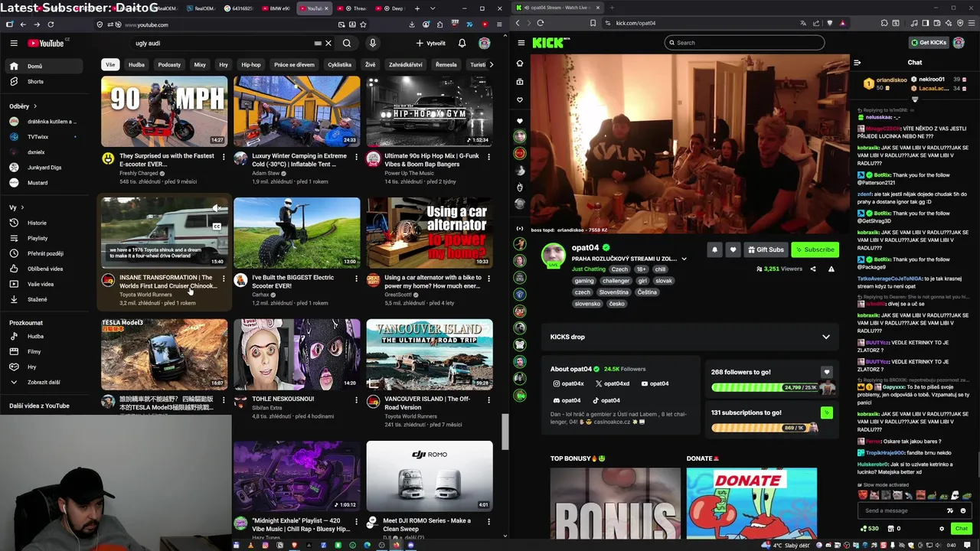This screenshot has height=551, width=980.
Task: Toggle follow heart for opat04
Action: tap(733, 249)
